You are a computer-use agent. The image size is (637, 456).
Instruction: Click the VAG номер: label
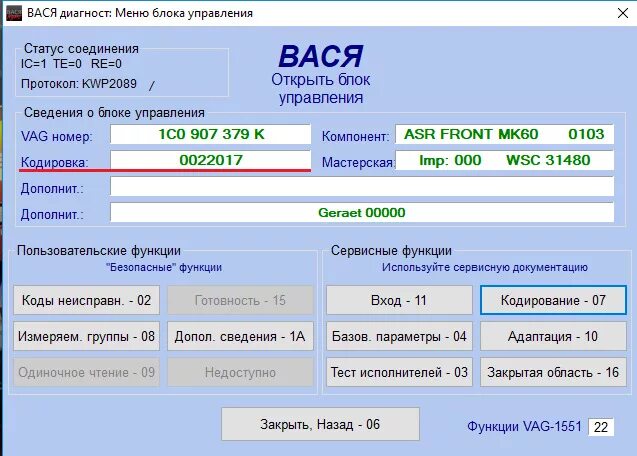pyautogui.click(x=56, y=136)
